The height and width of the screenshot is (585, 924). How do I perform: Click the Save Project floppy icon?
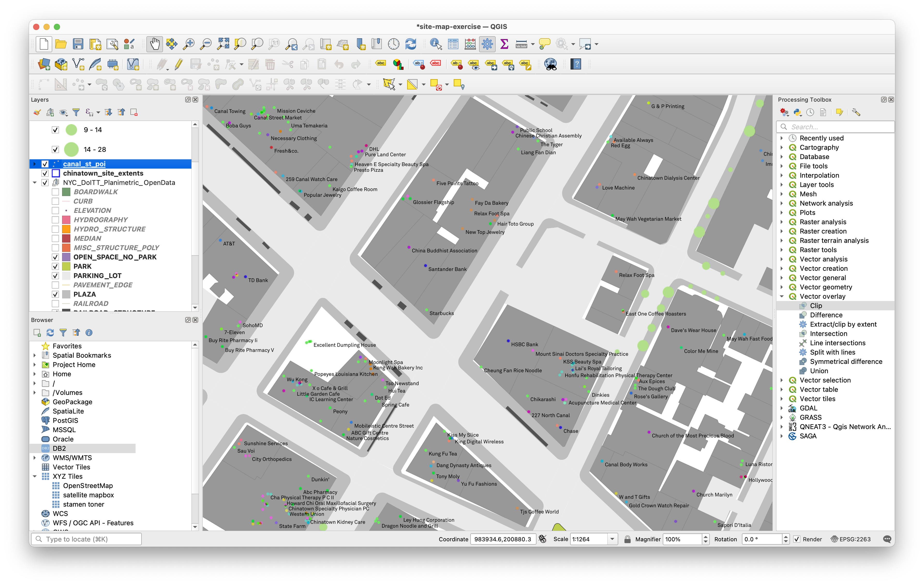point(78,44)
